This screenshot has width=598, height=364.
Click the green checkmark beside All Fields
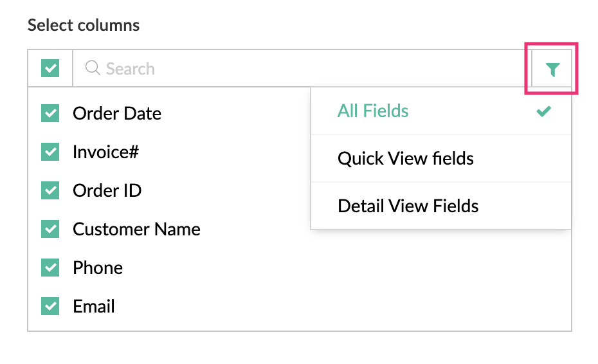click(544, 111)
